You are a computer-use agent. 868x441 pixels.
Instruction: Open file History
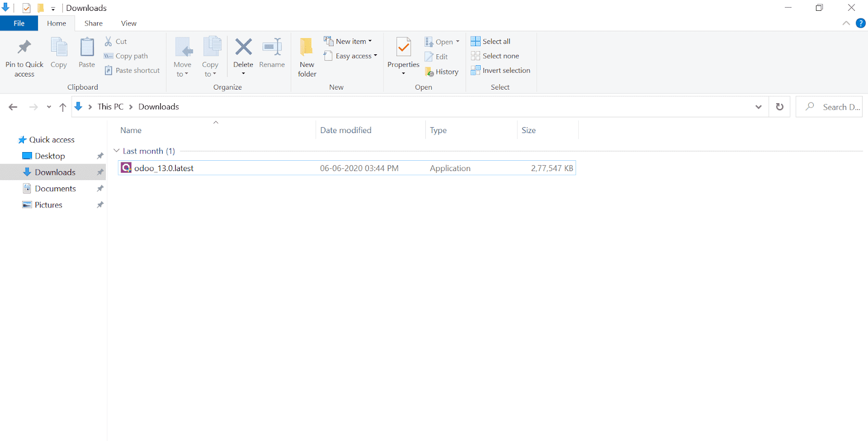(442, 72)
